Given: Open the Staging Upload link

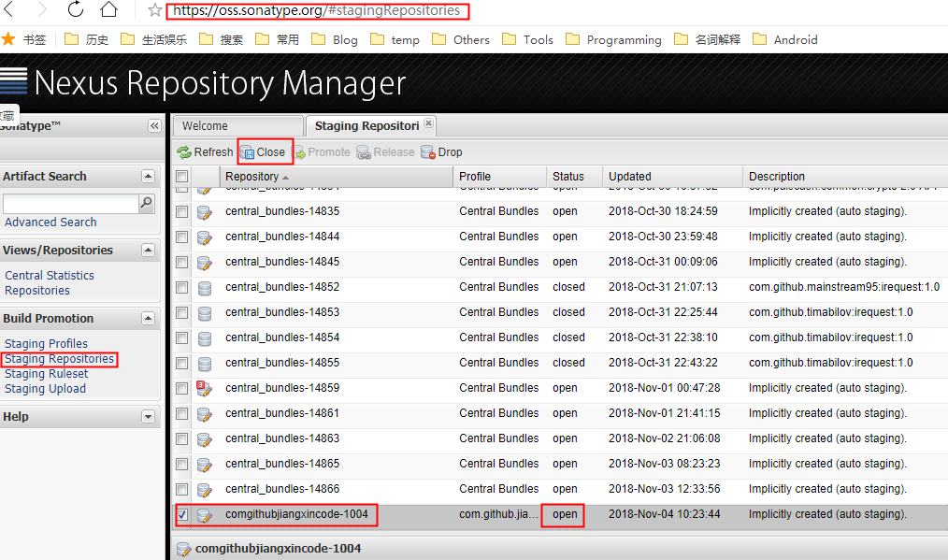Looking at the screenshot, I should [x=46, y=389].
